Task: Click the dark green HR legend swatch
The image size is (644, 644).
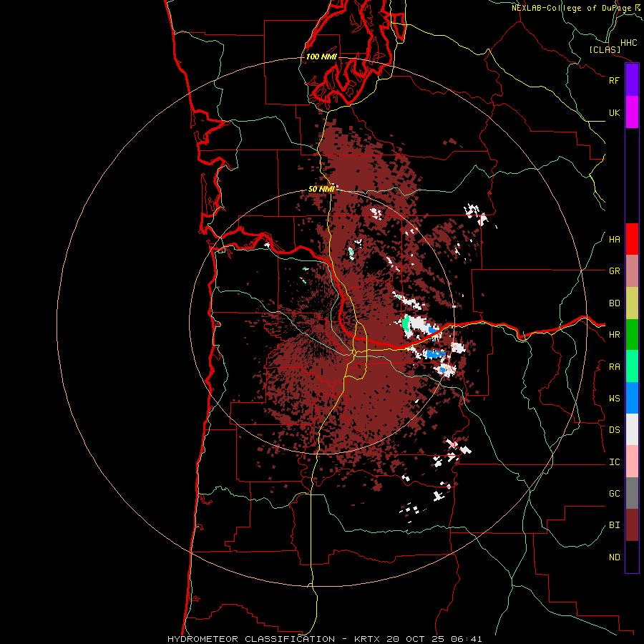Action: point(632,335)
